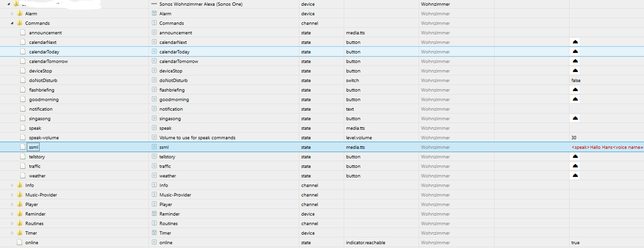This screenshot has width=644, height=248.
Task: Click the speak-volume value 30
Action: (x=573, y=137)
